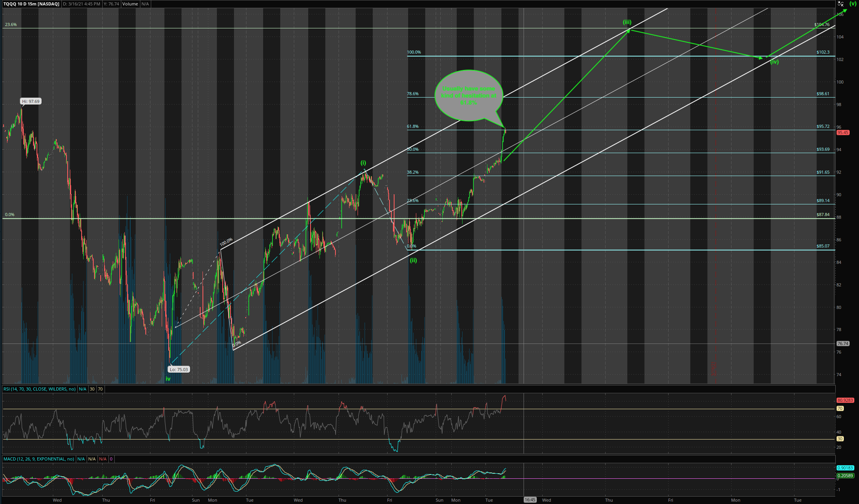Click the RSI oversold 30 value box
859x504 pixels.
(x=92, y=389)
